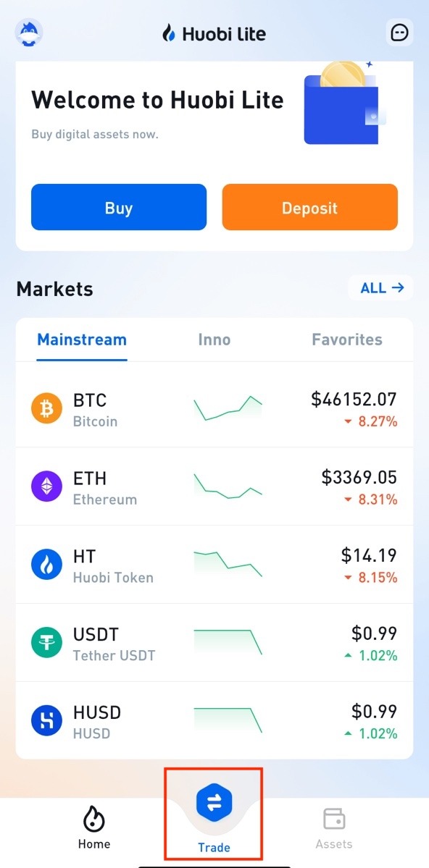This screenshot has width=429, height=868.
Task: Open ALL markets arrow link
Action: coord(382,288)
